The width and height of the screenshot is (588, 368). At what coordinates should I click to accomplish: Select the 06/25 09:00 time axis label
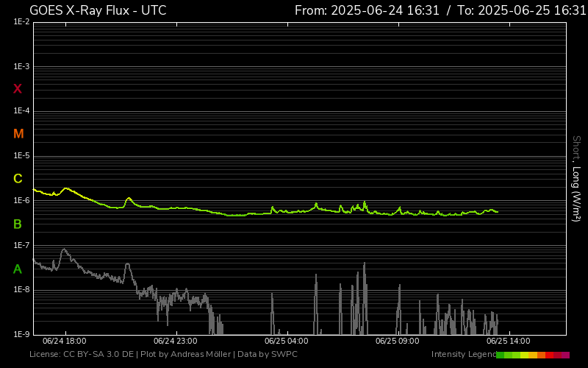[x=397, y=342]
